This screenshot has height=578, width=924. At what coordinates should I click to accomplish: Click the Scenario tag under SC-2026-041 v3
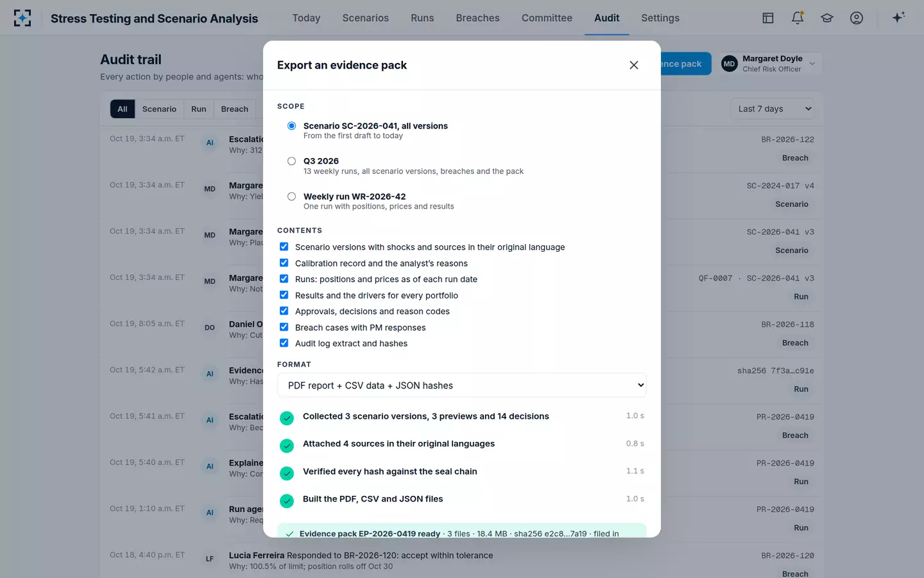coord(792,250)
